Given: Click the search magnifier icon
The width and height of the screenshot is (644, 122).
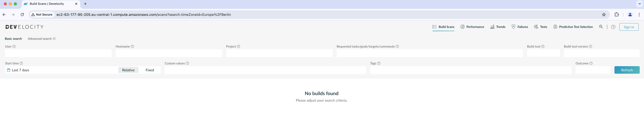Looking at the screenshot, I should point(601,27).
